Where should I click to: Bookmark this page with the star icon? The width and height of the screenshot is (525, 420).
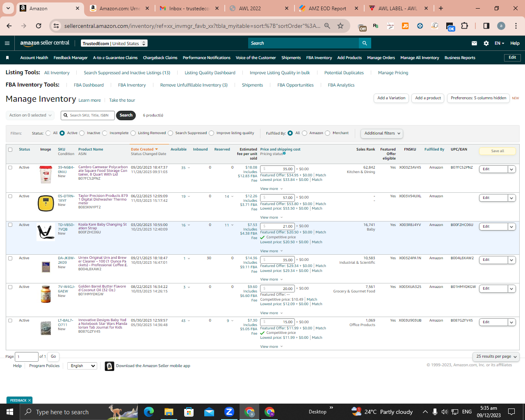pos(340,26)
